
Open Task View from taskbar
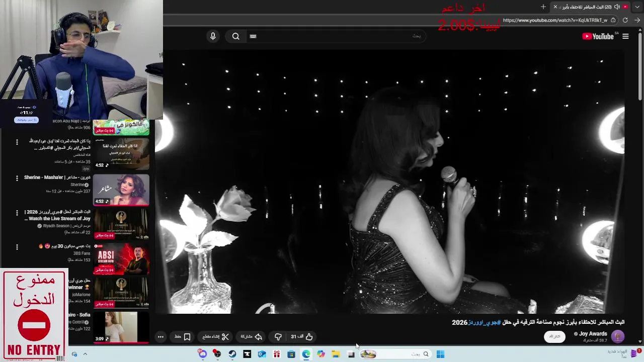(x=351, y=354)
